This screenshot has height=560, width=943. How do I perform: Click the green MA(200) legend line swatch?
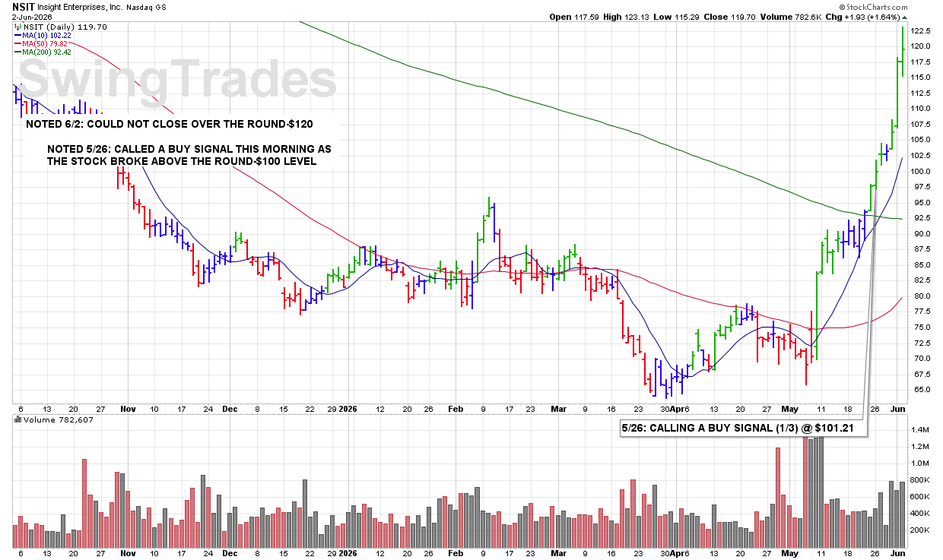pyautogui.click(x=18, y=52)
